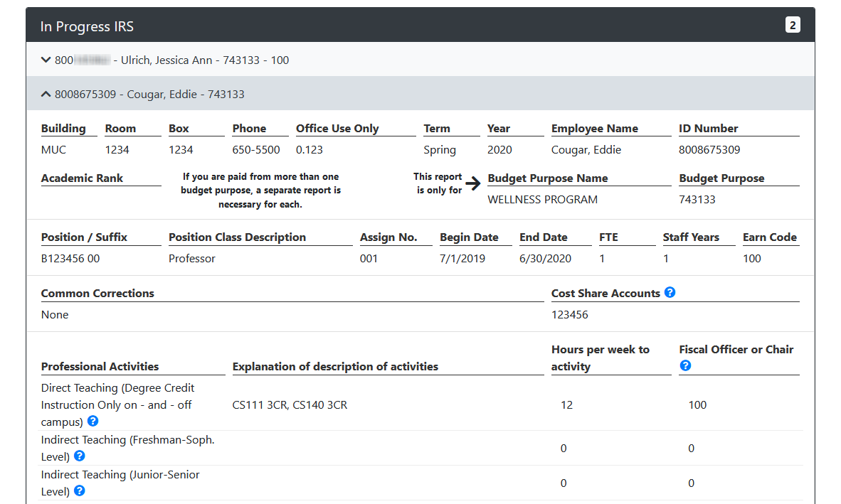Screen dimensions: 841x504
Task: Open the help tooltip for Direct Teaching
Action: tap(92, 422)
